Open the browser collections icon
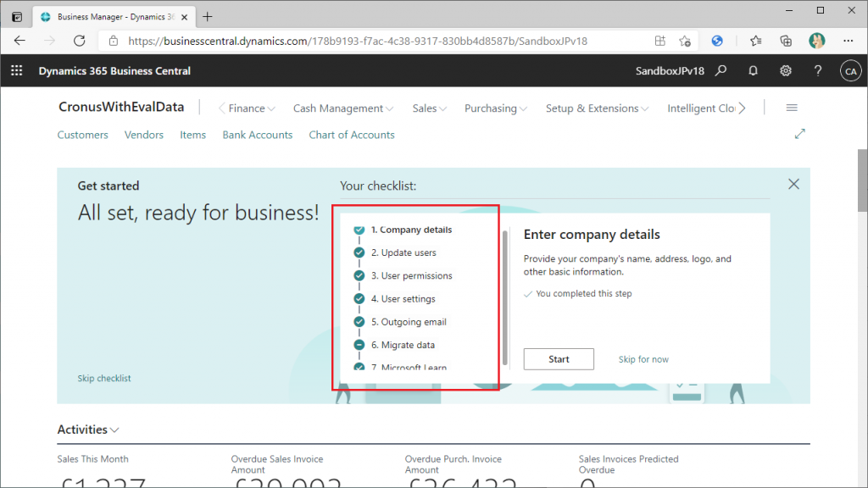The width and height of the screenshot is (868, 488). click(x=786, y=41)
